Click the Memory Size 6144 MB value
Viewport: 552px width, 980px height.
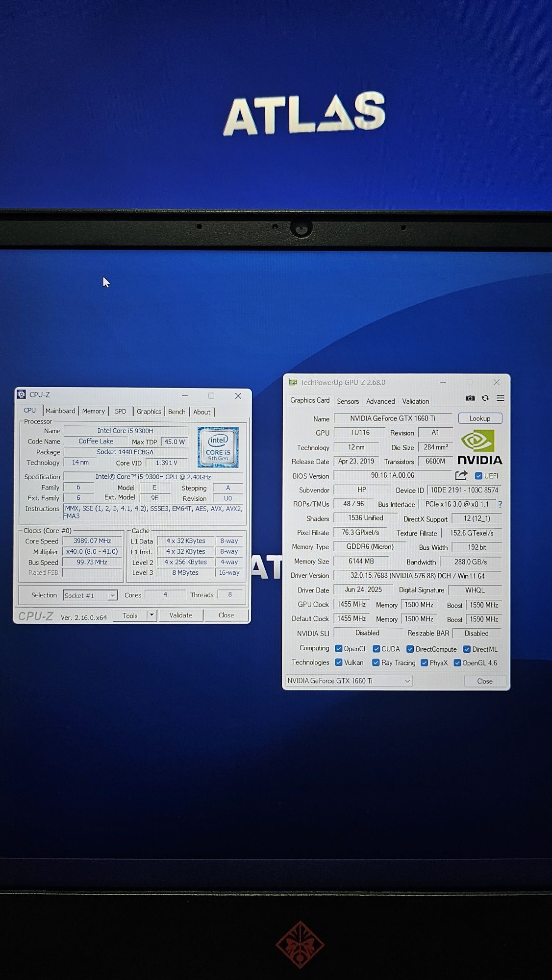click(x=361, y=562)
